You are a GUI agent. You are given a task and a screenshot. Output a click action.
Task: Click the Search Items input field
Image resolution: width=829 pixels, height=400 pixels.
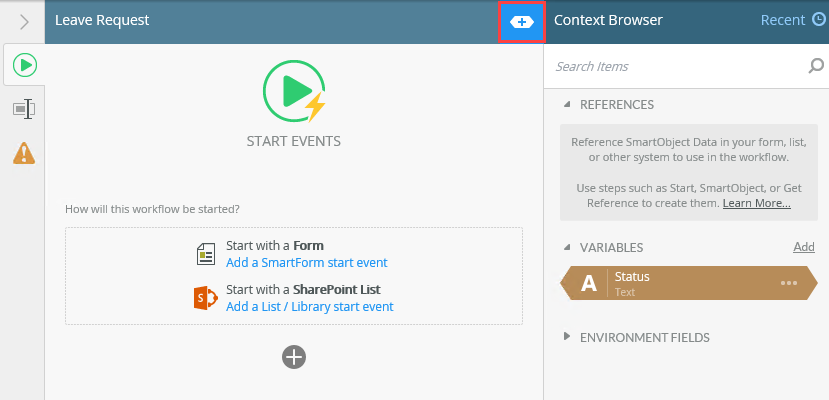pyautogui.click(x=675, y=67)
